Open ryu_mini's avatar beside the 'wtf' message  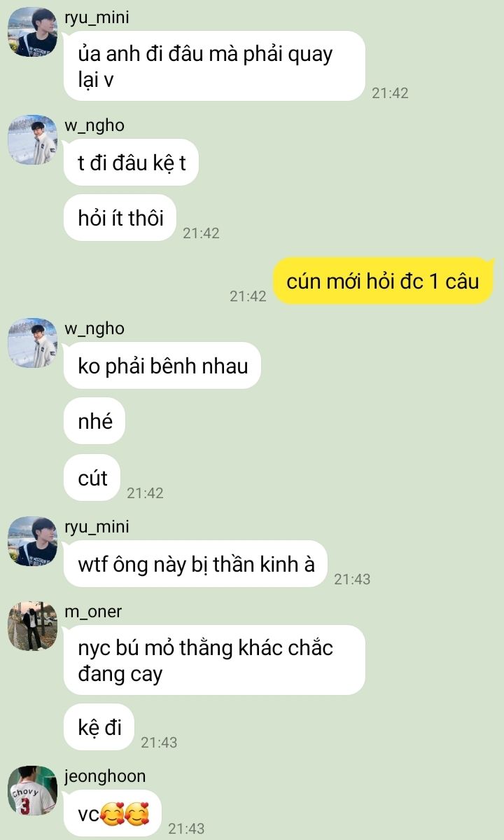[33, 541]
